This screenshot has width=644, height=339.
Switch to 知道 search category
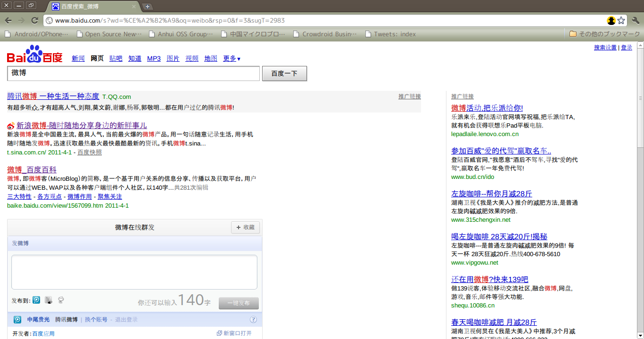coord(135,58)
